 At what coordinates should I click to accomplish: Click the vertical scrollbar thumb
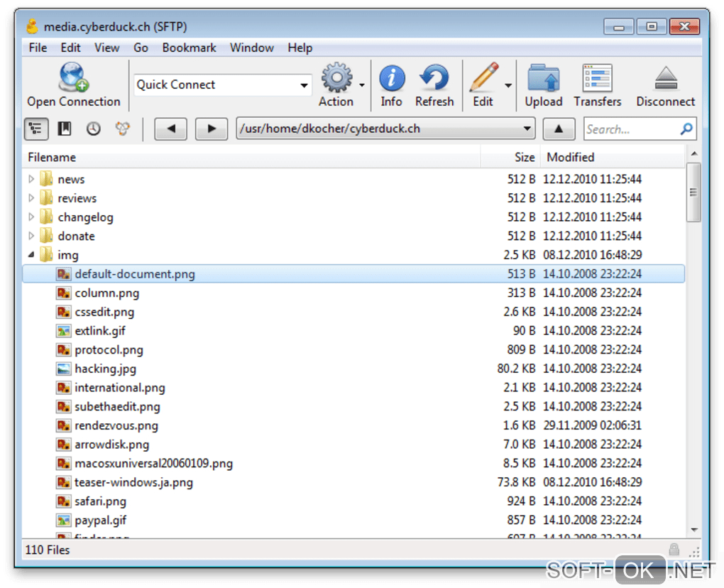point(693,192)
